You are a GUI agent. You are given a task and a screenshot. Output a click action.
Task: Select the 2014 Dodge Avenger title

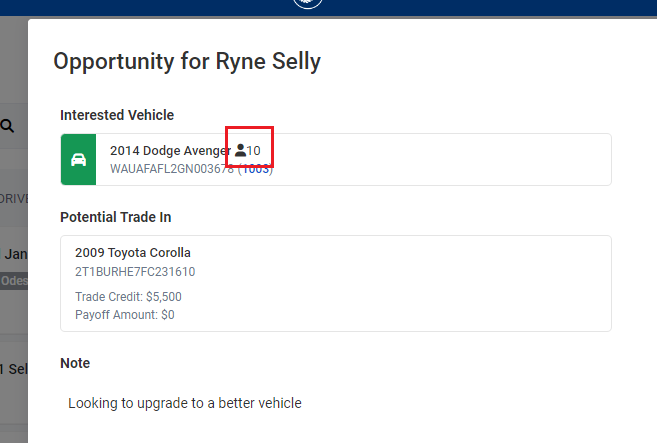pyautogui.click(x=170, y=150)
